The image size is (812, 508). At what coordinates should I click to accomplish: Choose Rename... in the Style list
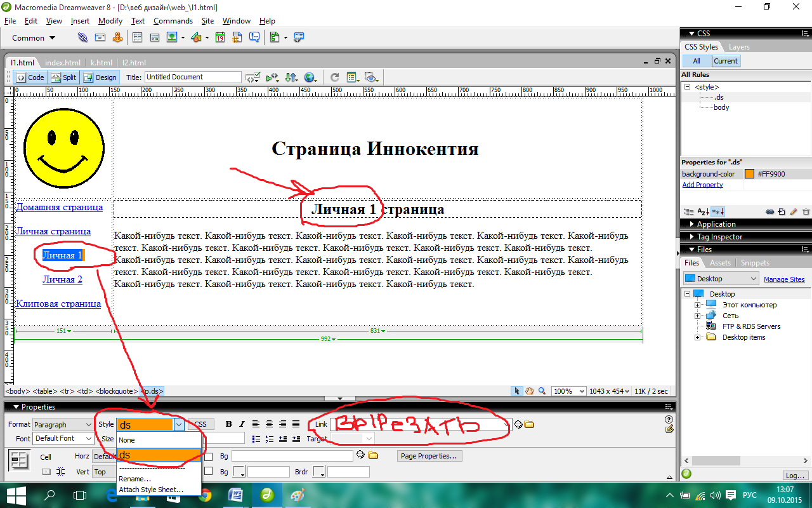click(159, 479)
